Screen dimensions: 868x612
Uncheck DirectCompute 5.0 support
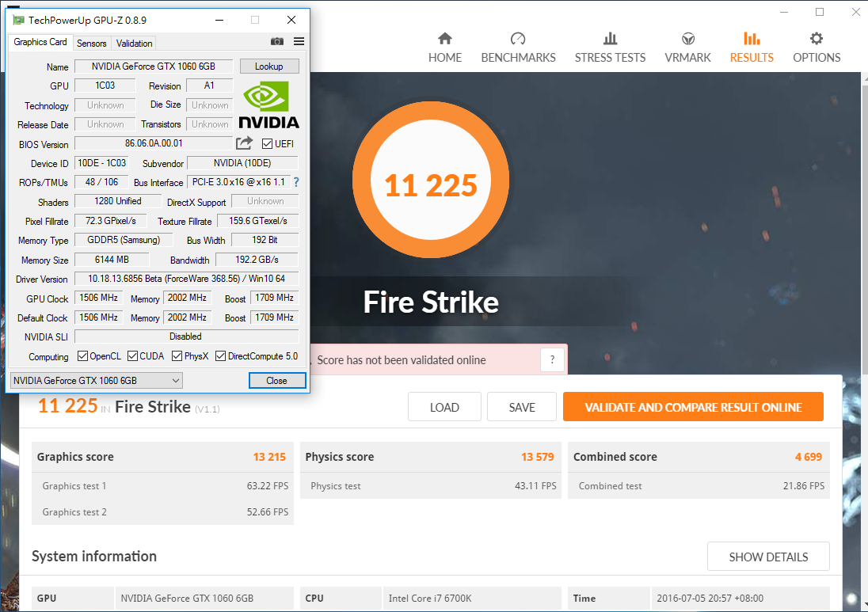coord(220,355)
